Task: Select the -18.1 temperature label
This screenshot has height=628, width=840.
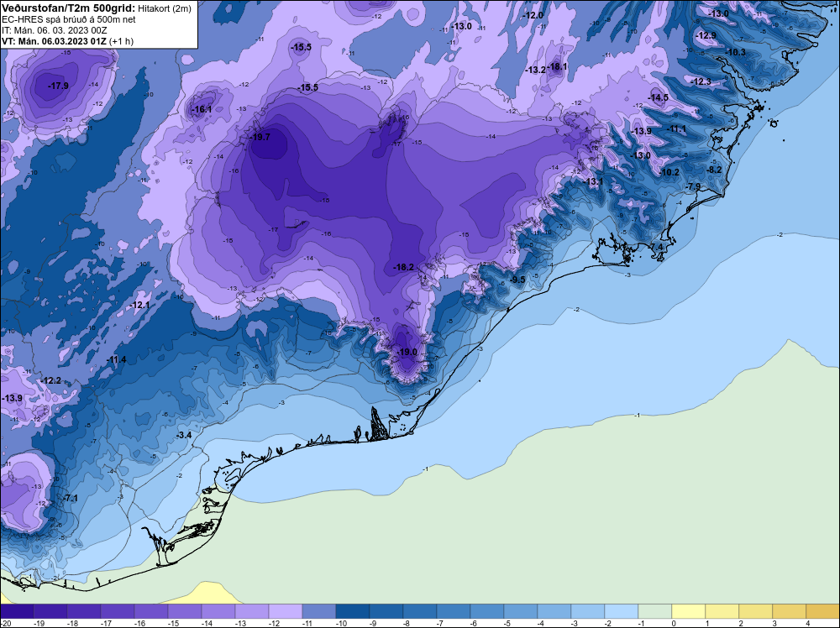Action: point(558,66)
